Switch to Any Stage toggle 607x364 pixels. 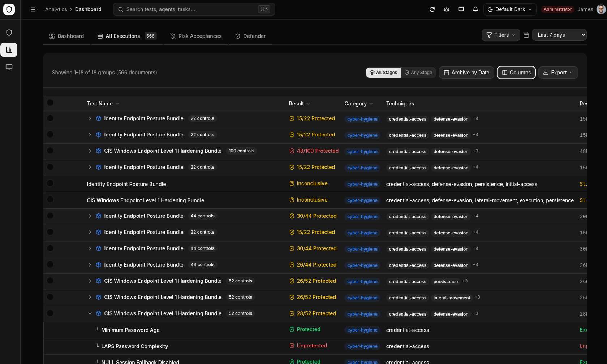coord(418,73)
